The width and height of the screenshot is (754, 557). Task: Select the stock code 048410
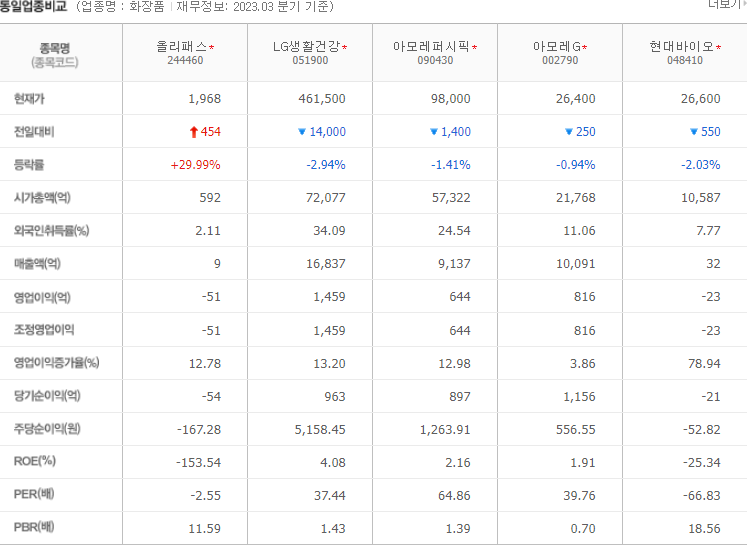[685, 61]
